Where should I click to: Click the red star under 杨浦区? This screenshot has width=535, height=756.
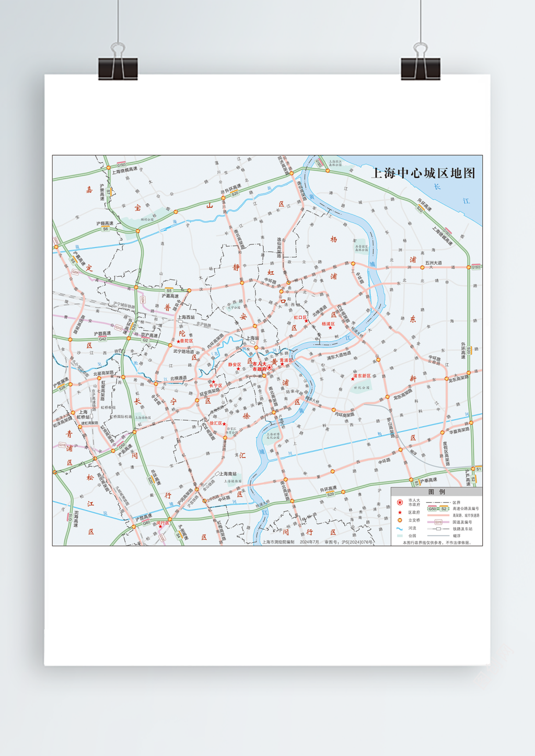[330, 328]
